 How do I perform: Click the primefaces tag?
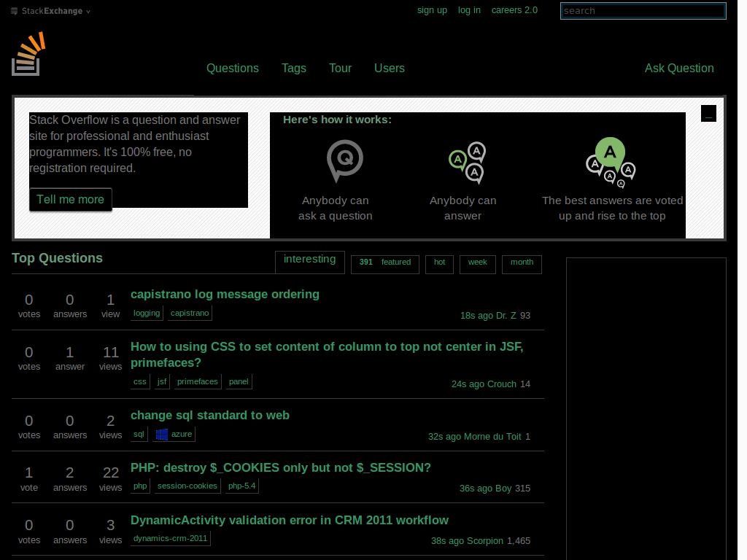pos(198,382)
